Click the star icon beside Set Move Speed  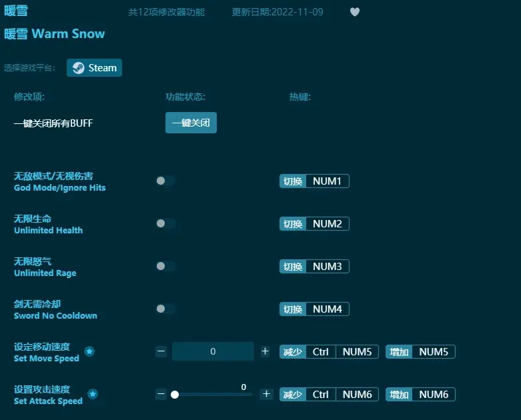(89, 351)
